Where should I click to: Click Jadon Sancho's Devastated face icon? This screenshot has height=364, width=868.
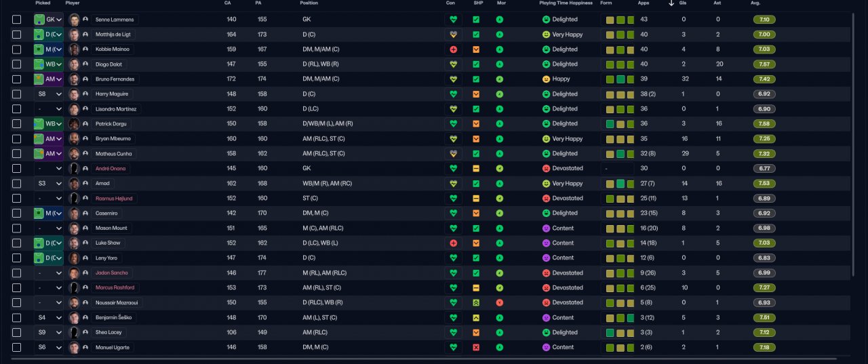click(546, 273)
